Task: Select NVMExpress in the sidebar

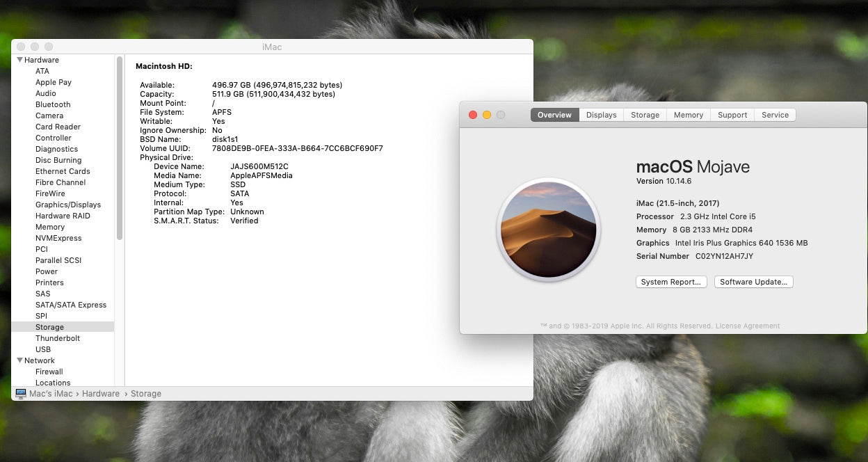Action: [58, 238]
